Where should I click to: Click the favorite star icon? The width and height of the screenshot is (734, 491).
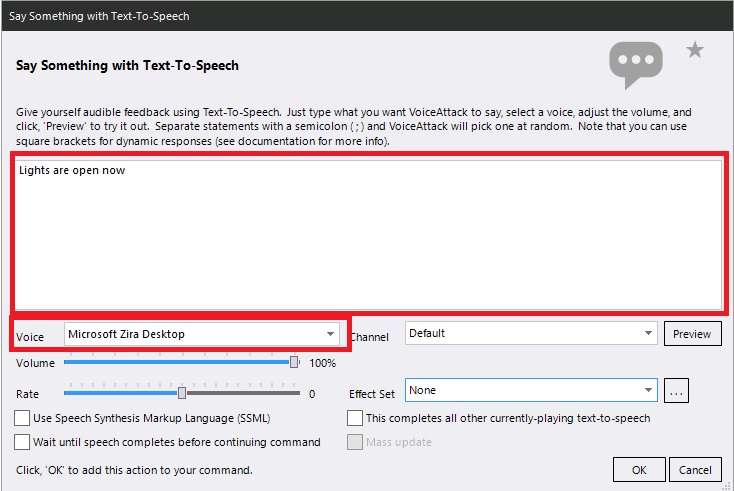click(695, 50)
